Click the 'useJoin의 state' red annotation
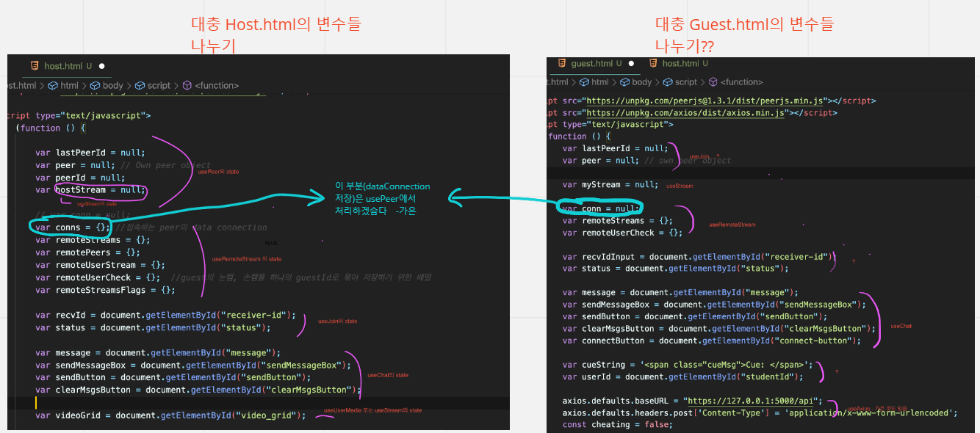The height and width of the screenshot is (433, 980). pyautogui.click(x=337, y=321)
